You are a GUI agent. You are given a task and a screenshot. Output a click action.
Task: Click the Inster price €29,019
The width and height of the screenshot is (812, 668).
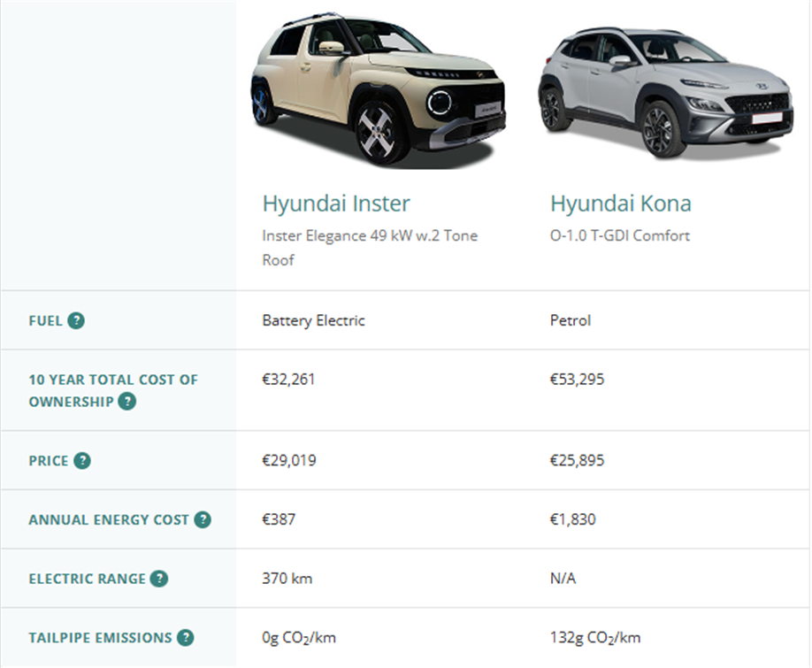pos(289,460)
